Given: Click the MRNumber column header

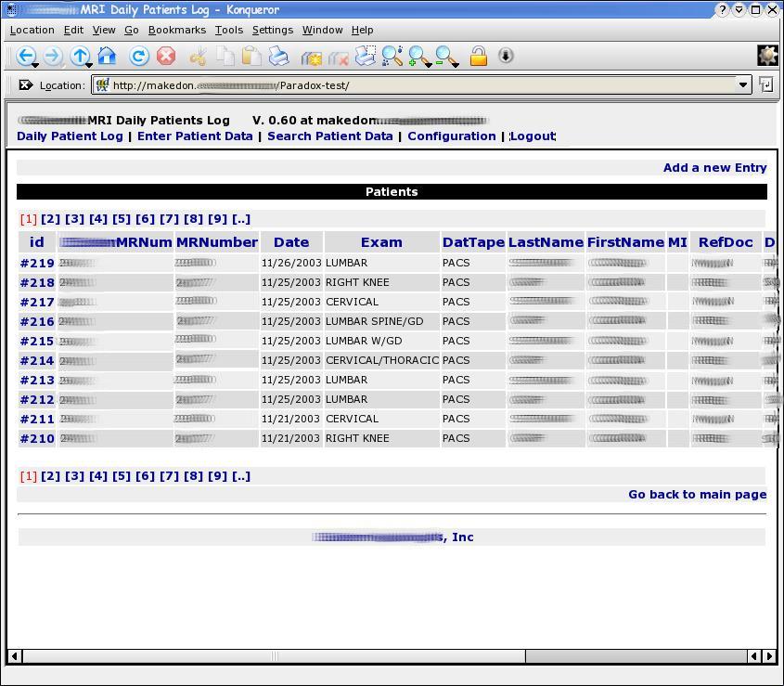Looking at the screenshot, I should (217, 242).
